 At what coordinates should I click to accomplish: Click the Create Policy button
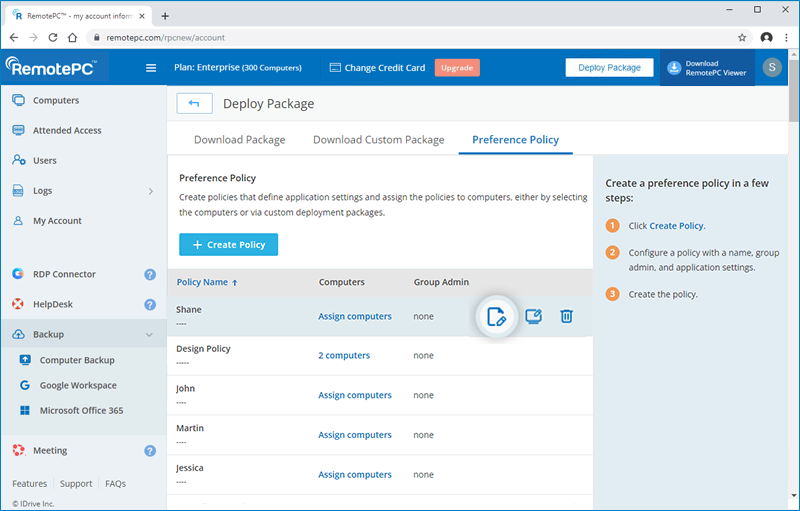point(228,245)
